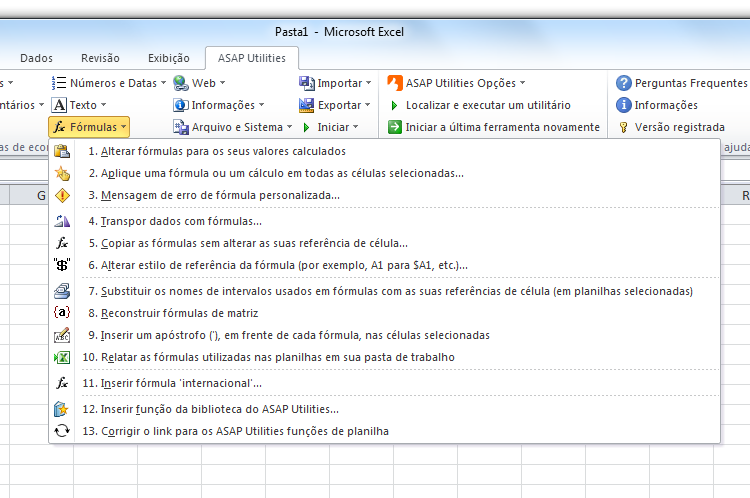Click the paste-values icon beside menu item 1
750x498 pixels.
click(x=62, y=151)
